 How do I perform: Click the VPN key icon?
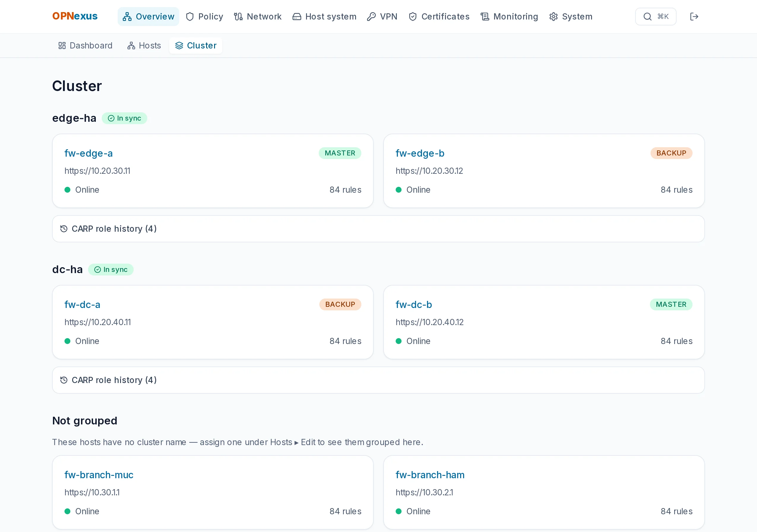[x=371, y=17]
